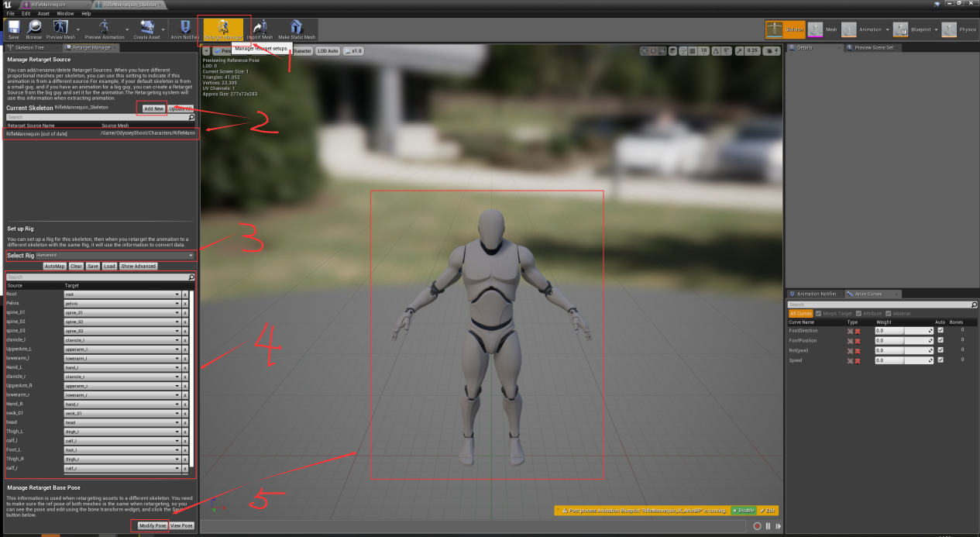The image size is (980, 537).
Task: Click the Create Asset toolbar icon
Action: (x=147, y=29)
